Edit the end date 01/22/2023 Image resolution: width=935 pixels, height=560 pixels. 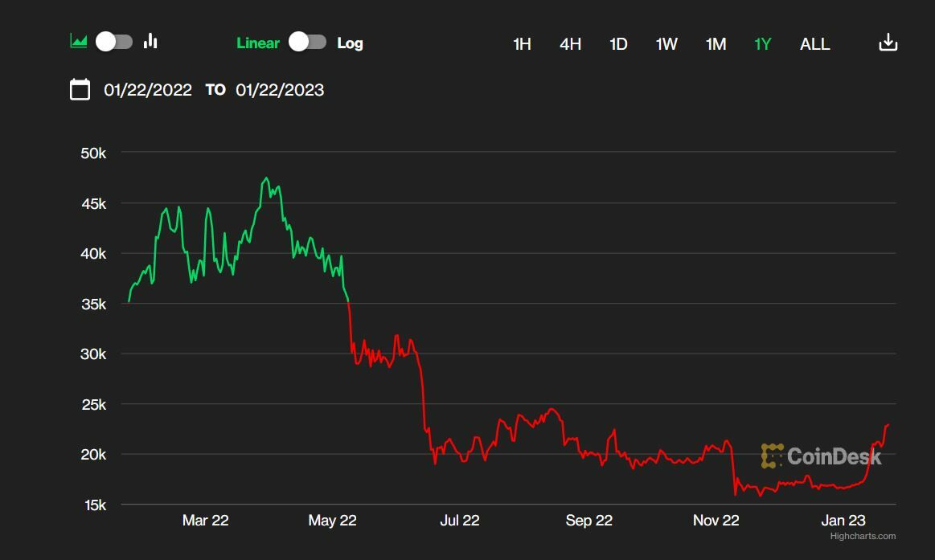pyautogui.click(x=280, y=90)
